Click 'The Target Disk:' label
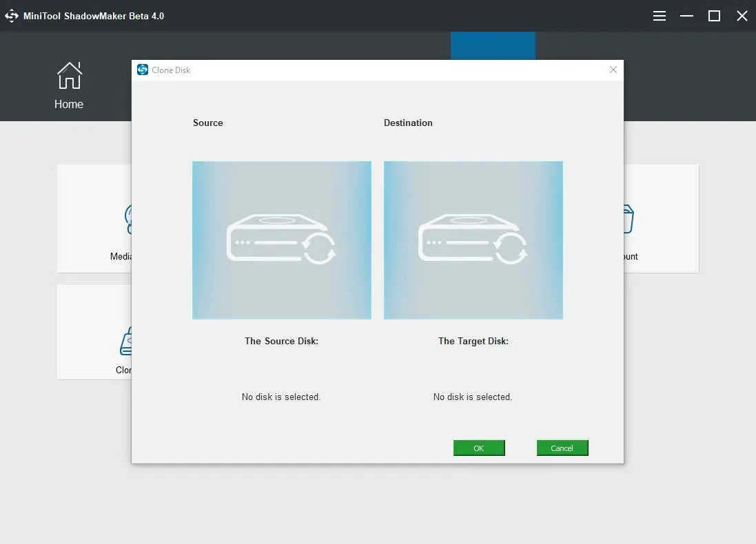The width and height of the screenshot is (756, 544). (x=473, y=341)
